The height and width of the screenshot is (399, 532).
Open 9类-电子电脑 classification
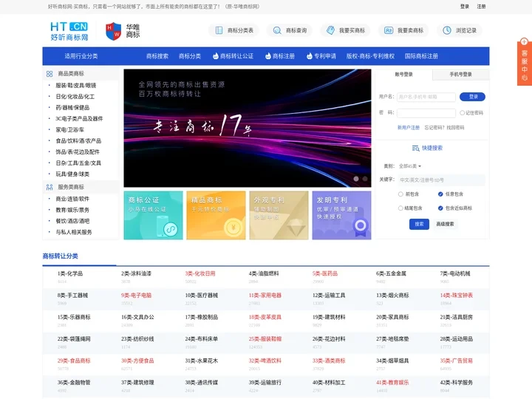(137, 295)
